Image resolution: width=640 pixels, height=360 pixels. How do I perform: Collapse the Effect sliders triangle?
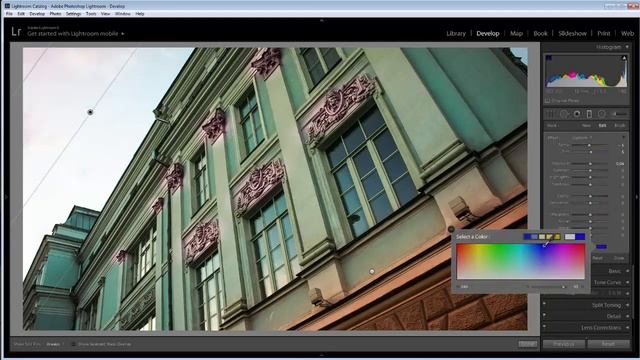coord(623,137)
